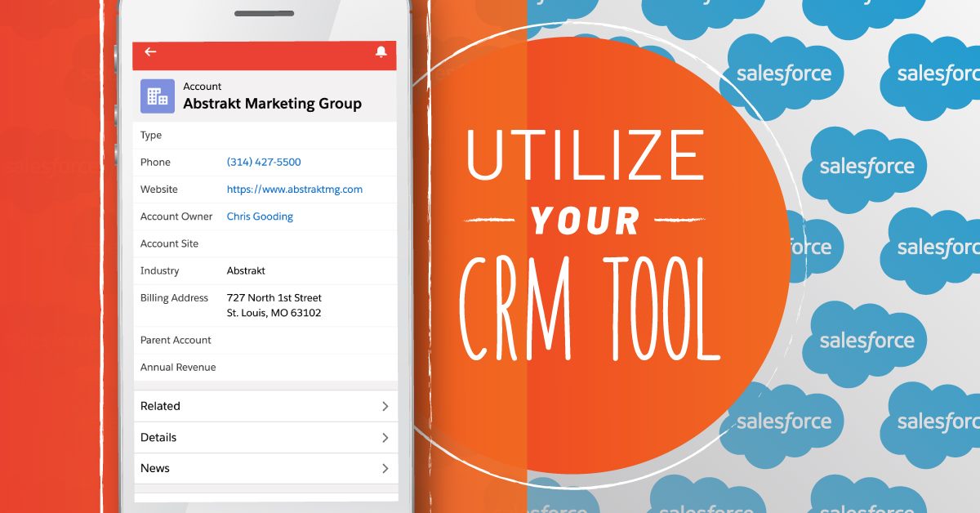Select the St. Louis, MO 63102 line

coord(274,313)
